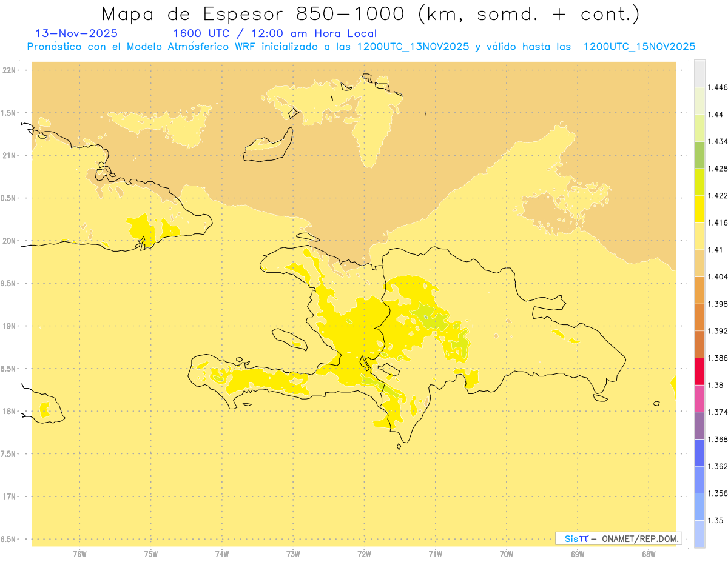
Task: Select the legend value '1.422'
Action: coord(718,196)
